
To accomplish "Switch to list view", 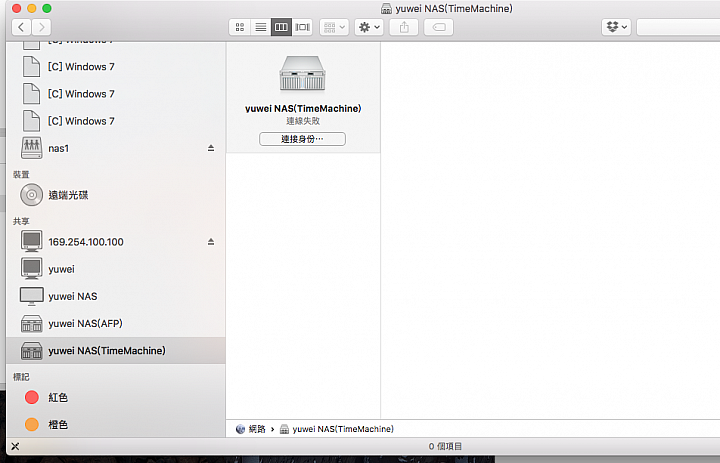I will (260, 27).
